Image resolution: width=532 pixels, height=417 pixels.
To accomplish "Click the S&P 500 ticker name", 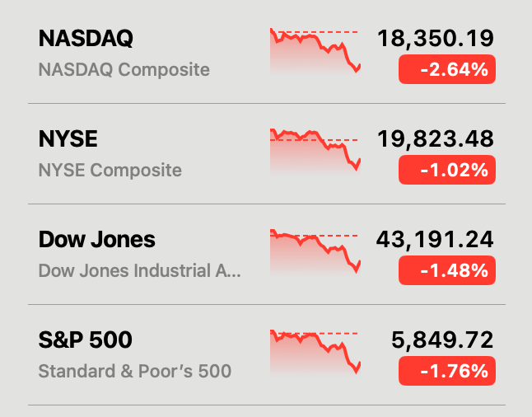I will (x=86, y=340).
